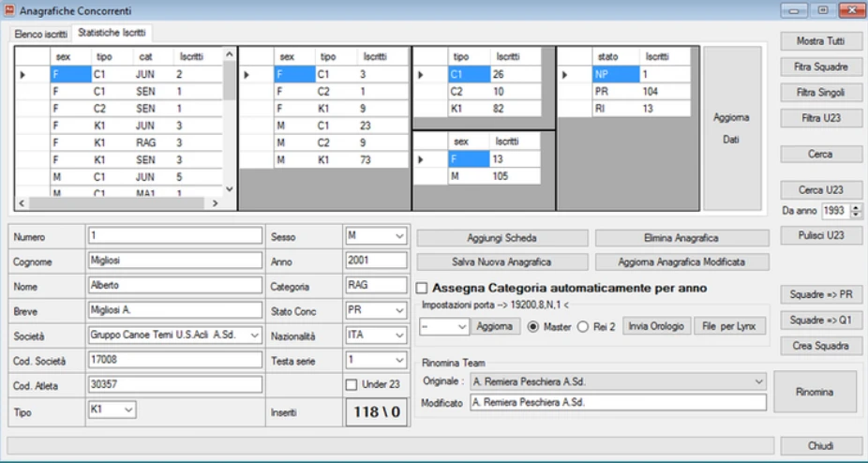Image resolution: width=868 pixels, height=463 pixels.
Task: Open the Società dropdown list
Action: coord(255,336)
